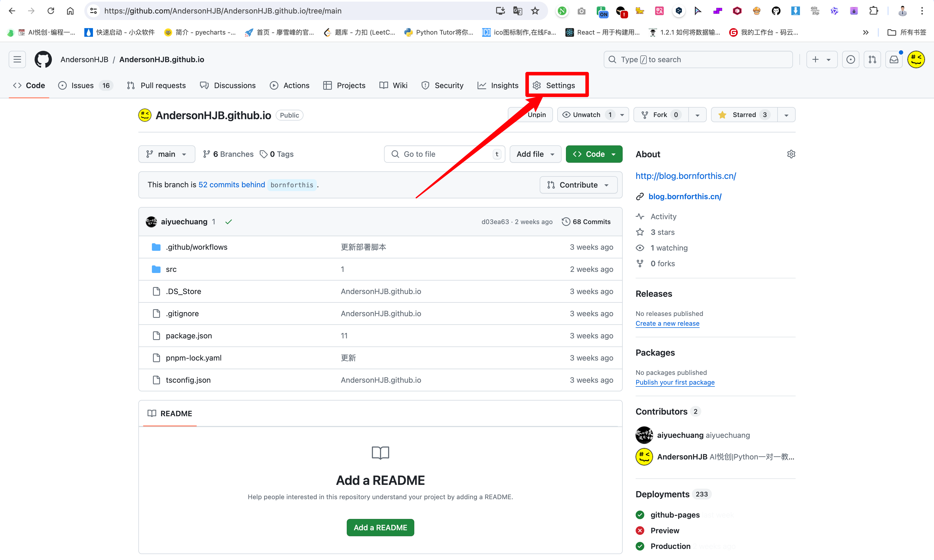
Task: Open the Chrome three-dot menu
Action: [922, 11]
